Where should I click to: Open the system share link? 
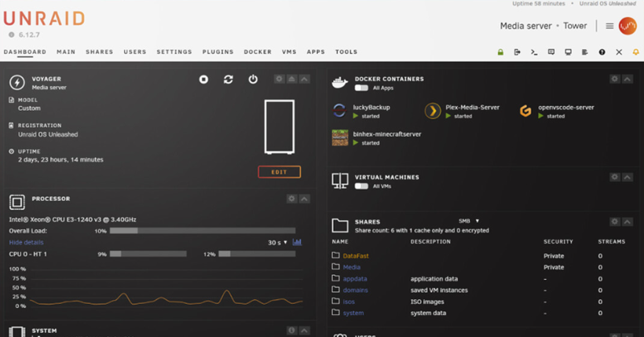coord(353,313)
